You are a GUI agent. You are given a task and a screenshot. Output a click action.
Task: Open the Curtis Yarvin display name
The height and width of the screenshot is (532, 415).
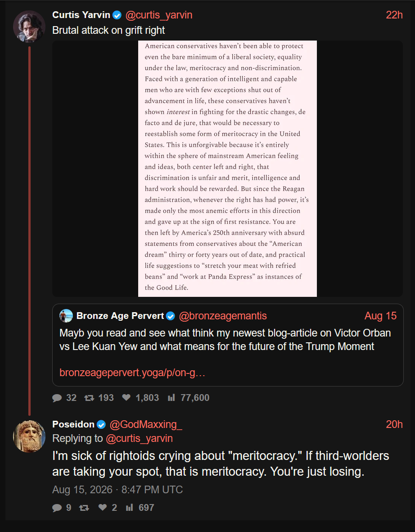[x=81, y=15]
